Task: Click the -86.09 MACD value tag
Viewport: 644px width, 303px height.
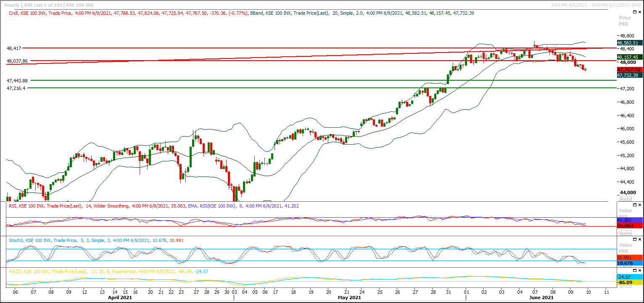Action: pos(630,283)
